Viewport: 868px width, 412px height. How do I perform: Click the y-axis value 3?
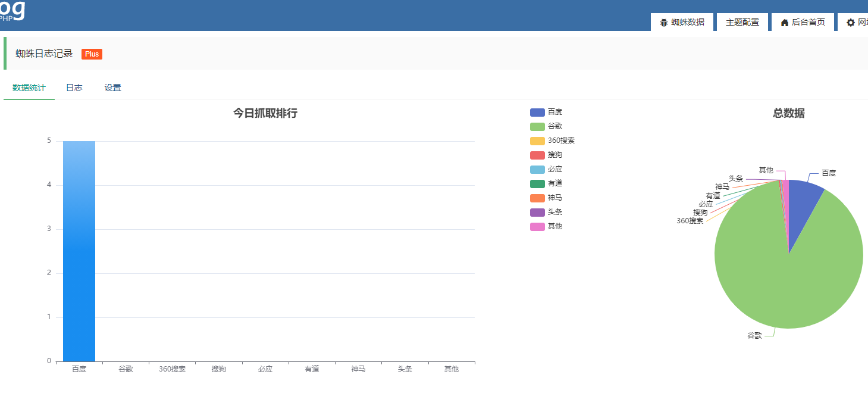point(49,229)
